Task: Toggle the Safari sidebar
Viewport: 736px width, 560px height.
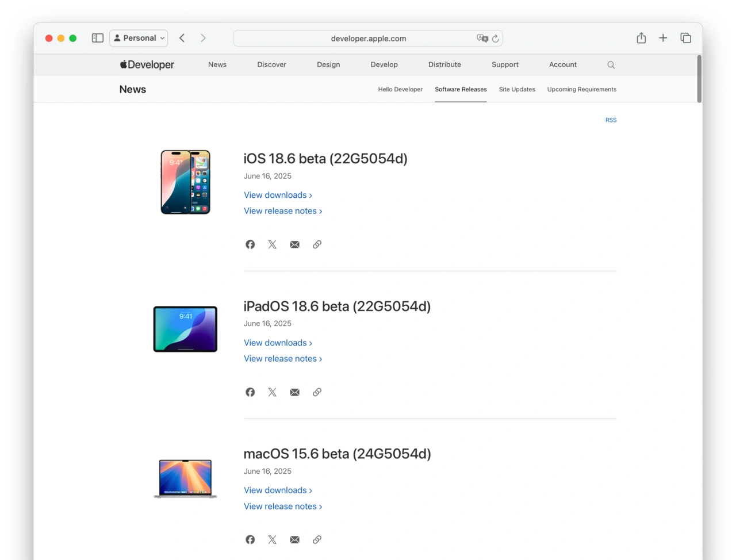Action: point(98,38)
